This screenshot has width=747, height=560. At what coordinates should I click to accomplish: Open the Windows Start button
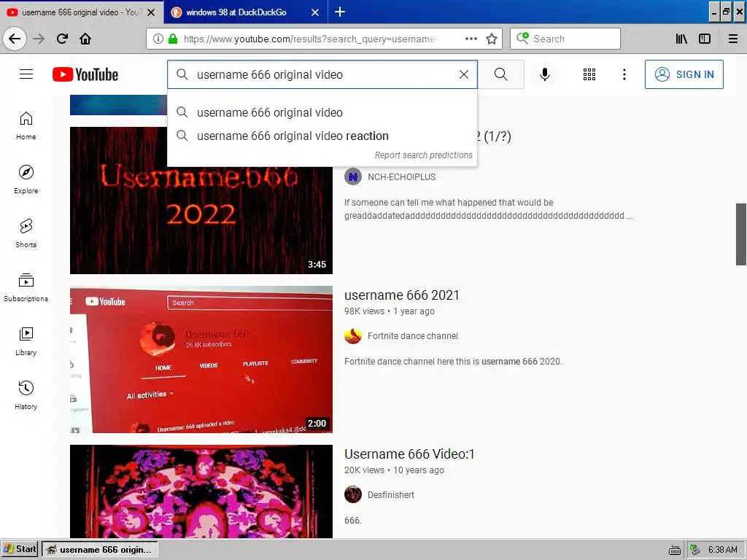(x=20, y=550)
